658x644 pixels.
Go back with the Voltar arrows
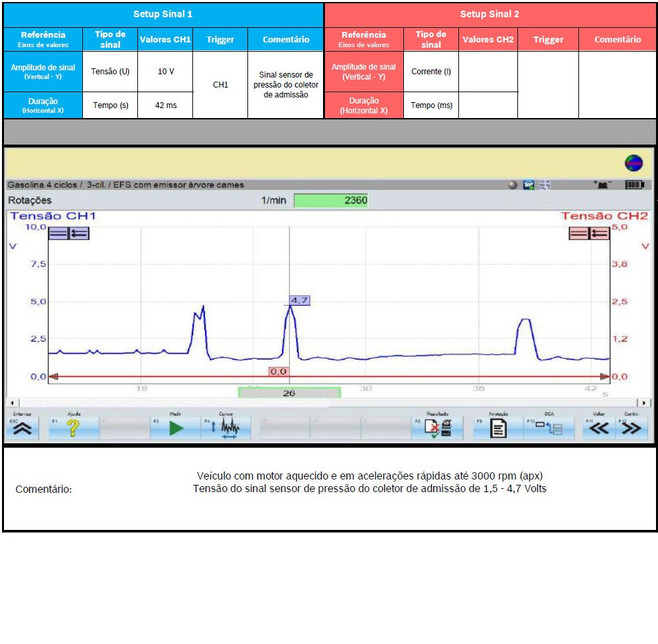click(598, 428)
